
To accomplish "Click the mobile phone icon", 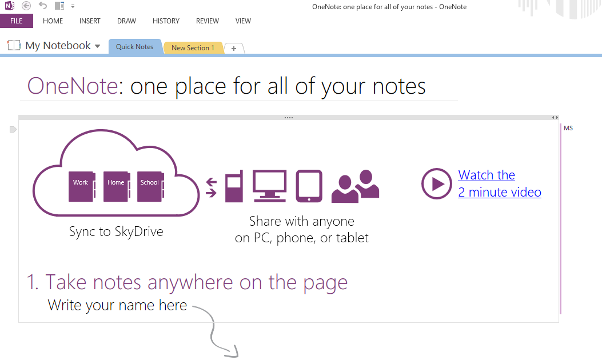I will (234, 186).
